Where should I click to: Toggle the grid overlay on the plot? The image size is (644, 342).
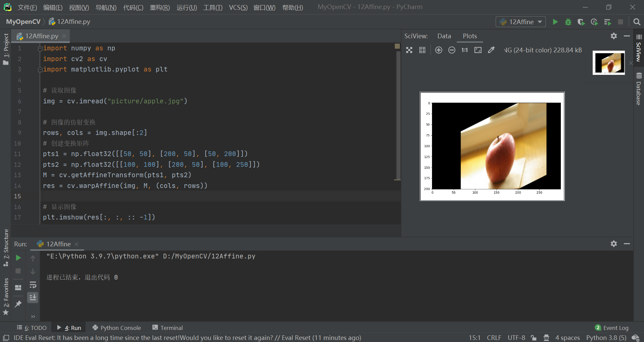click(422, 50)
